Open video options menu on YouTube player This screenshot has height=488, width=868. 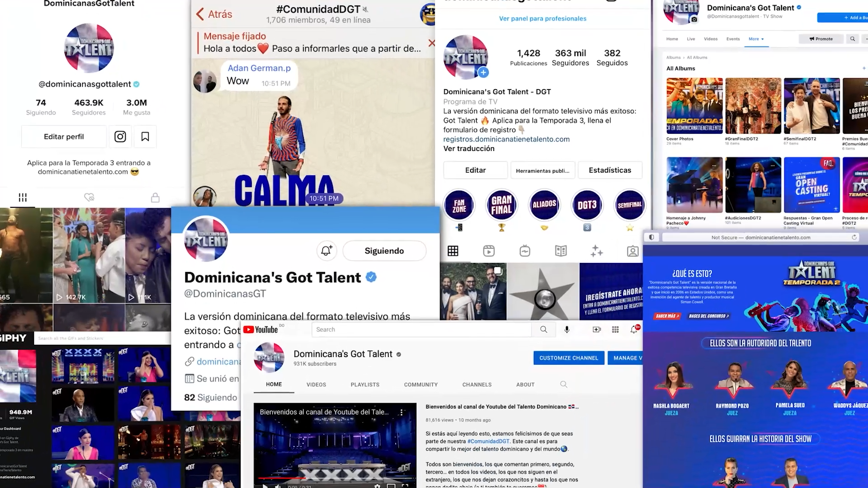click(401, 412)
